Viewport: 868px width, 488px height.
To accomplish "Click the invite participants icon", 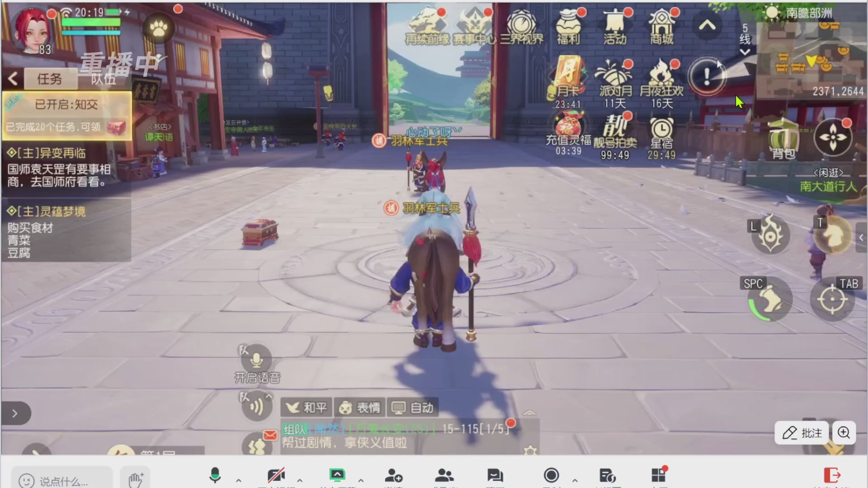I will [393, 476].
